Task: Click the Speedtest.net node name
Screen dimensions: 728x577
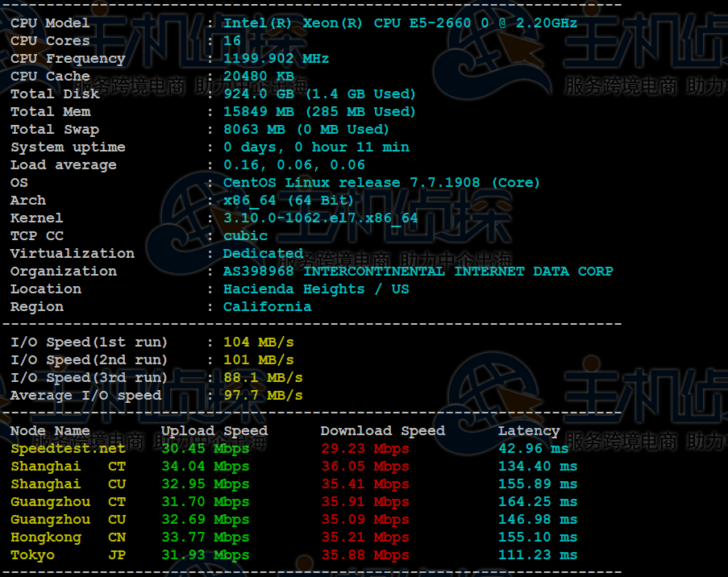Action: click(x=68, y=449)
